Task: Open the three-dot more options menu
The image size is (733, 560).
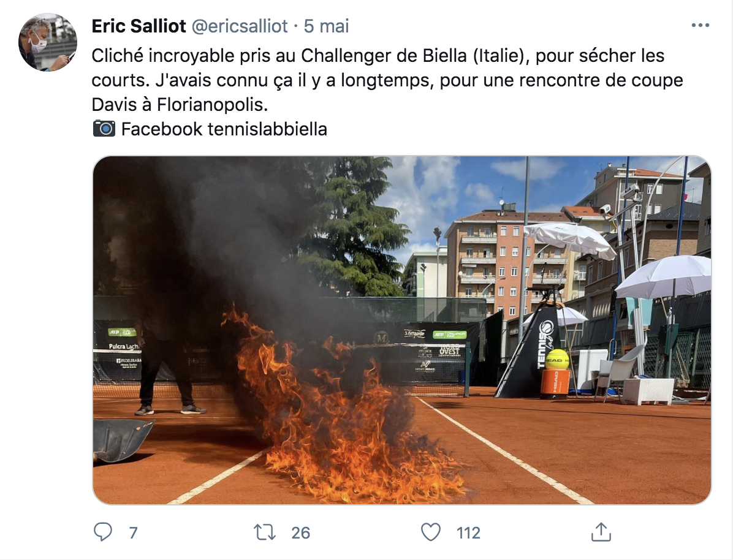Action: point(700,25)
